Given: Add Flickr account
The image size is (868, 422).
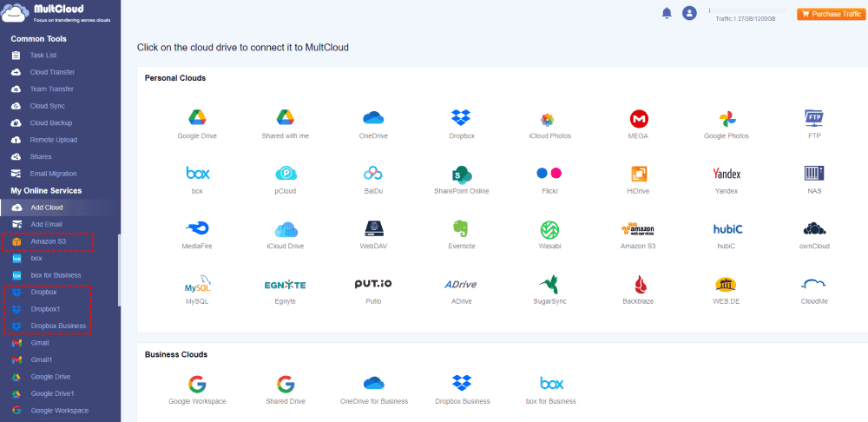Looking at the screenshot, I should coord(549,180).
